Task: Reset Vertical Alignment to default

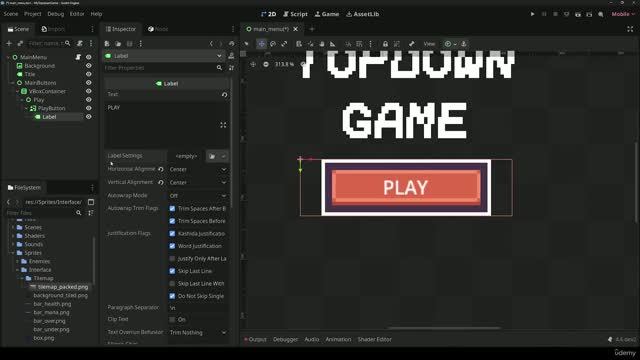Action: tap(161, 182)
